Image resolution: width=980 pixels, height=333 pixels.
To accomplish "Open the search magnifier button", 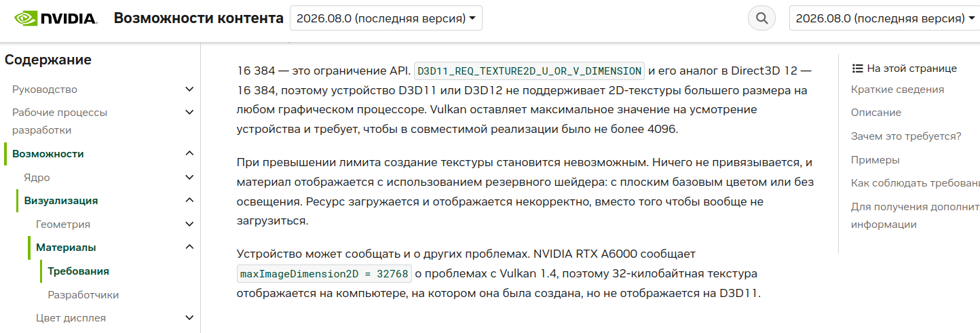I will coord(761,18).
